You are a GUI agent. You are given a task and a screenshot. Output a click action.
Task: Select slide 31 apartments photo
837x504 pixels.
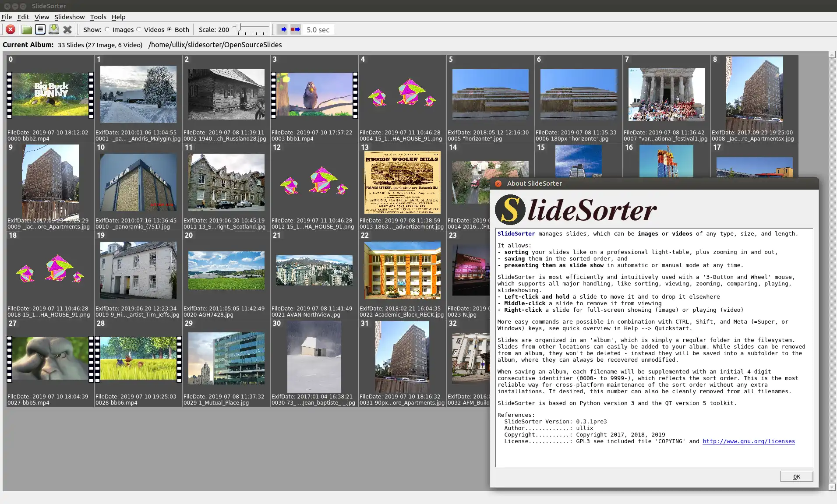tap(403, 357)
